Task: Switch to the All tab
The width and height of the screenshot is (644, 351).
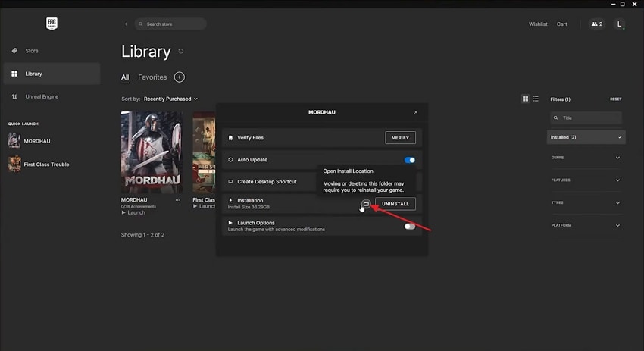Action: [125, 77]
